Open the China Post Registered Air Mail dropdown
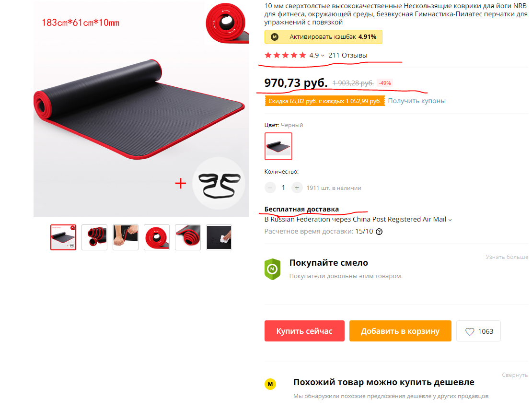This screenshot has height=411, width=532. [x=450, y=220]
